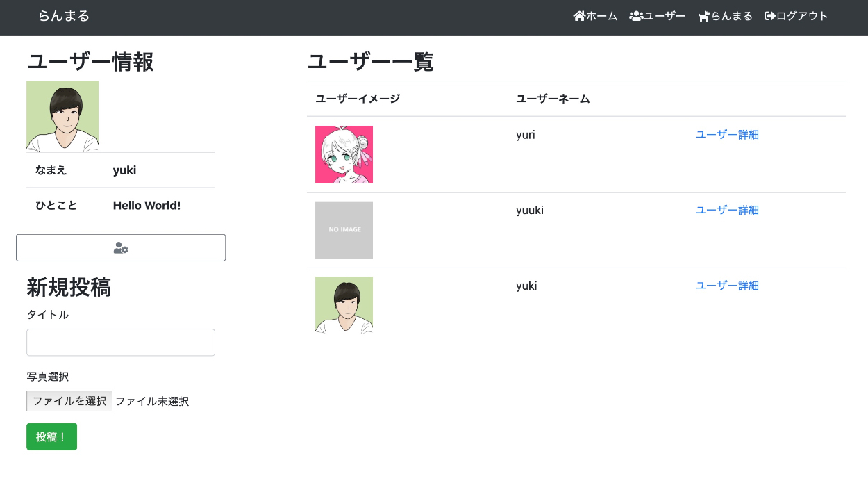Click the username yuuki in the list
The height and width of the screenshot is (483, 868).
(x=530, y=211)
